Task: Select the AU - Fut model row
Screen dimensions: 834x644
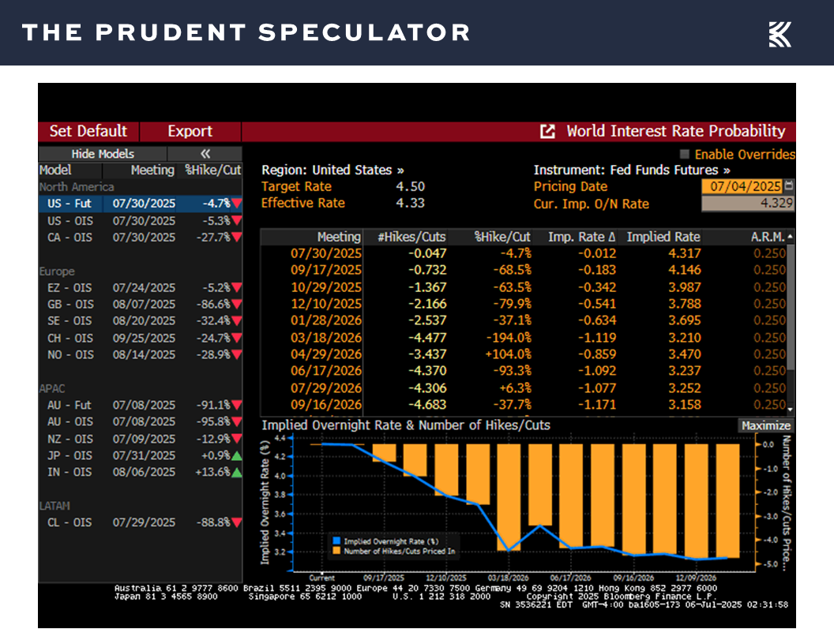Action: pyautogui.click(x=141, y=405)
